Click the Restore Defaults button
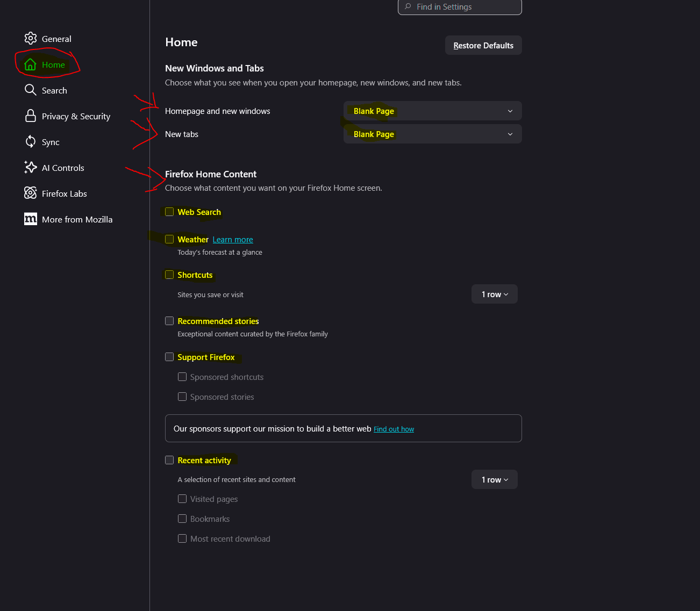700x611 pixels. [483, 45]
